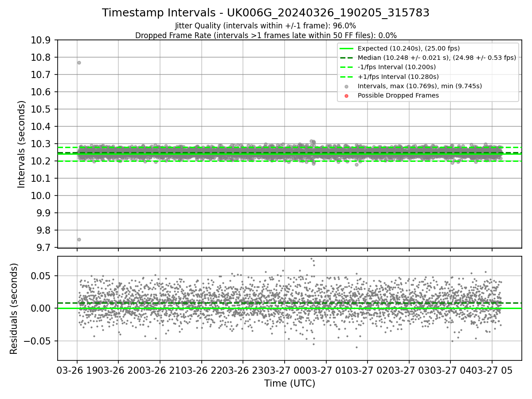Click the red dot marker in the legend

click(x=347, y=96)
